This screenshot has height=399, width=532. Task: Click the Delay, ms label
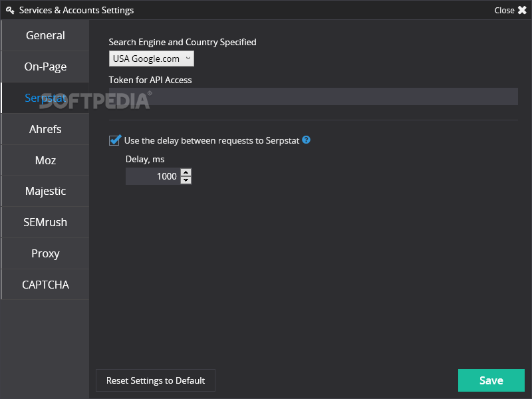click(145, 159)
